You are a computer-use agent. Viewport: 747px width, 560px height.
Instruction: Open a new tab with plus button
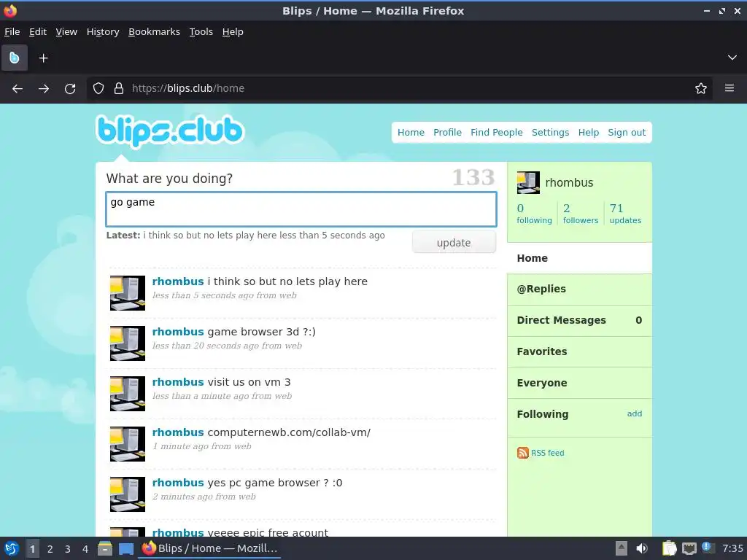click(43, 58)
